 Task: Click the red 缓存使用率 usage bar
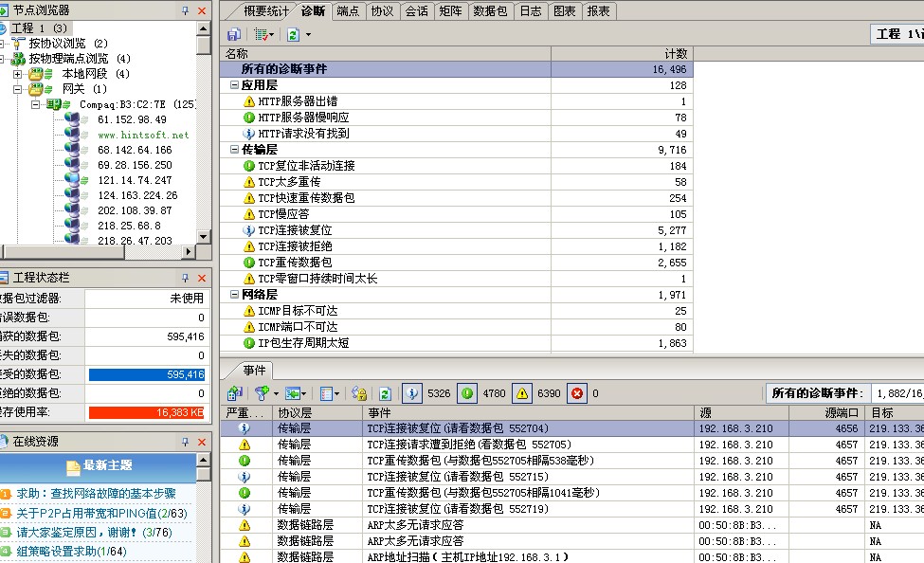(147, 412)
